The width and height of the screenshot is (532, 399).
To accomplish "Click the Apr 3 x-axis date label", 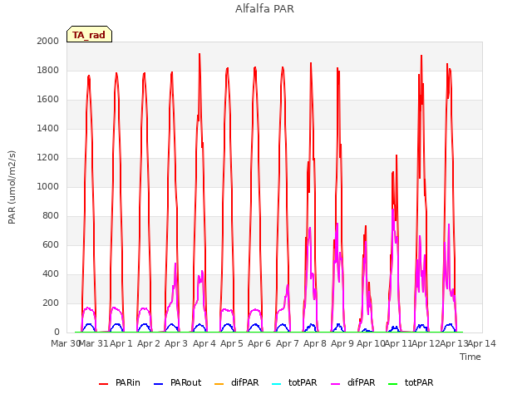I will 176,343.
